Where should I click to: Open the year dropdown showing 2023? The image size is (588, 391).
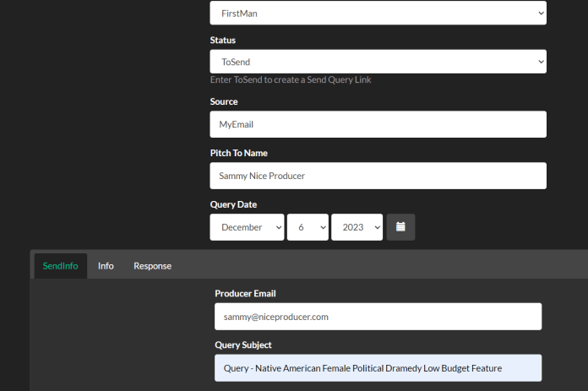[357, 227]
